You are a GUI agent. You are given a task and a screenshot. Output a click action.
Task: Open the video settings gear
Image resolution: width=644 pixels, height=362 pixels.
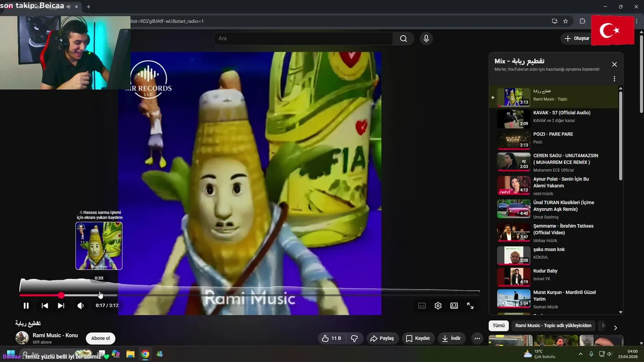[438, 306]
